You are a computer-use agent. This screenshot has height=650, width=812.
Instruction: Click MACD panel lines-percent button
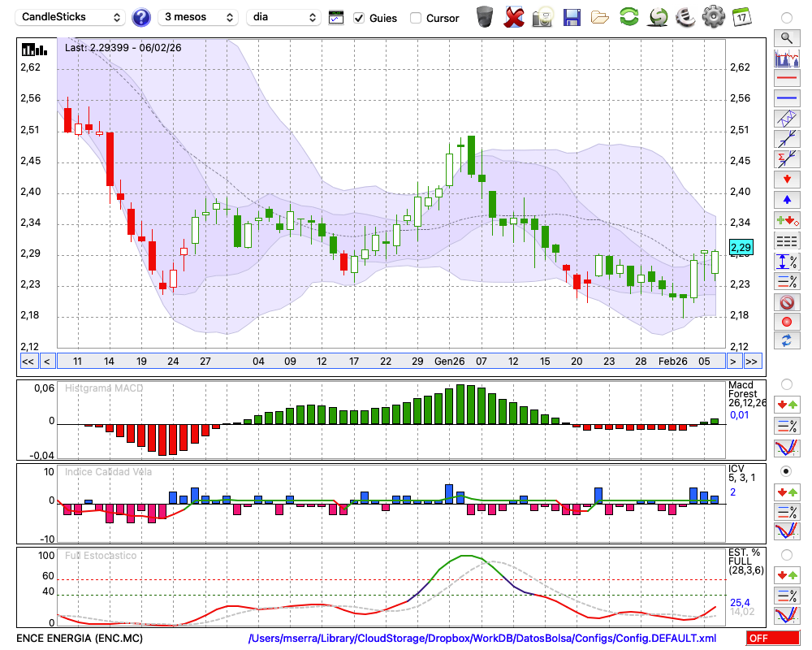787,426
